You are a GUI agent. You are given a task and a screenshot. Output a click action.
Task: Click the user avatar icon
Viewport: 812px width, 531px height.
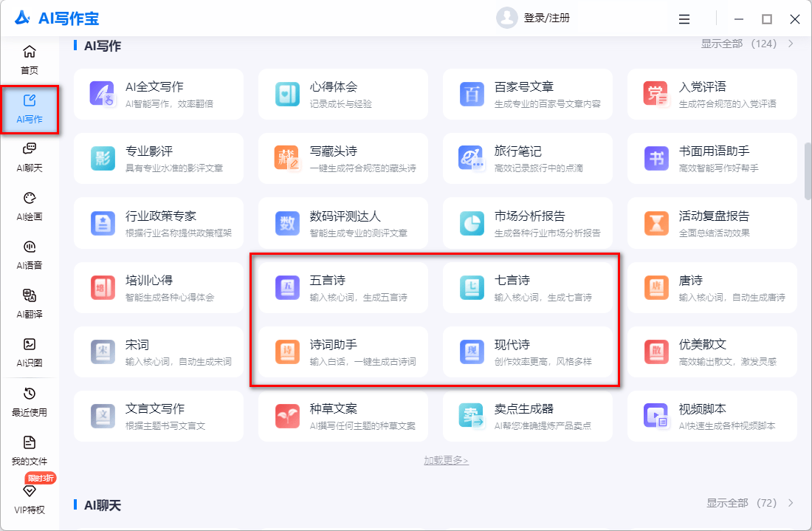(x=507, y=18)
